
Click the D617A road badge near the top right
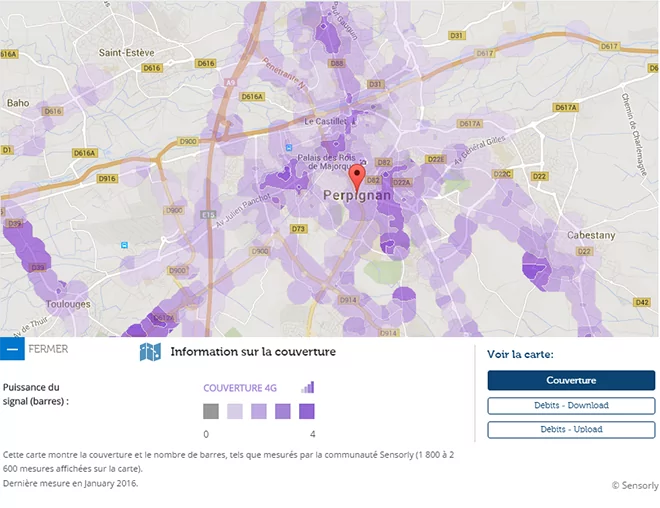pos(566,107)
